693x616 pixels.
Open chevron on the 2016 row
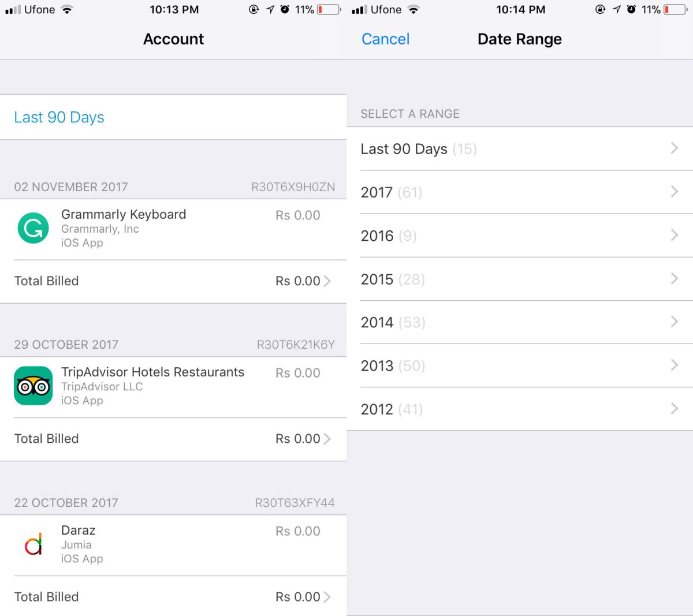click(674, 235)
